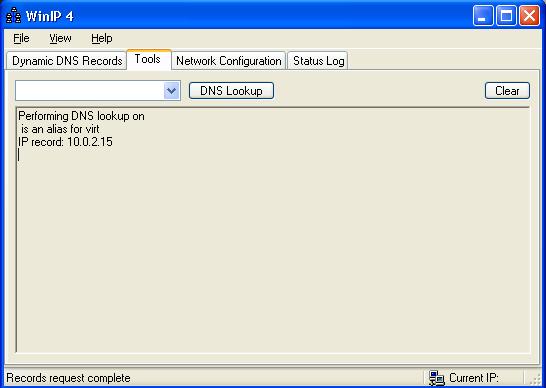Screen dimensions: 546x388
Task: Switch to Dynamic DNS Records tab
Action: pyautogui.click(x=67, y=61)
